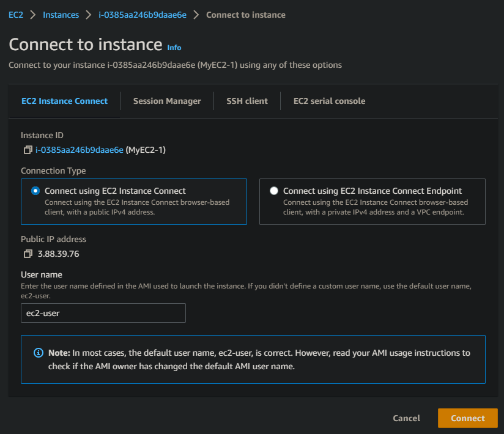The image size is (504, 434).
Task: Click the Connect to instance breadcrumb text
Action: 246,15
